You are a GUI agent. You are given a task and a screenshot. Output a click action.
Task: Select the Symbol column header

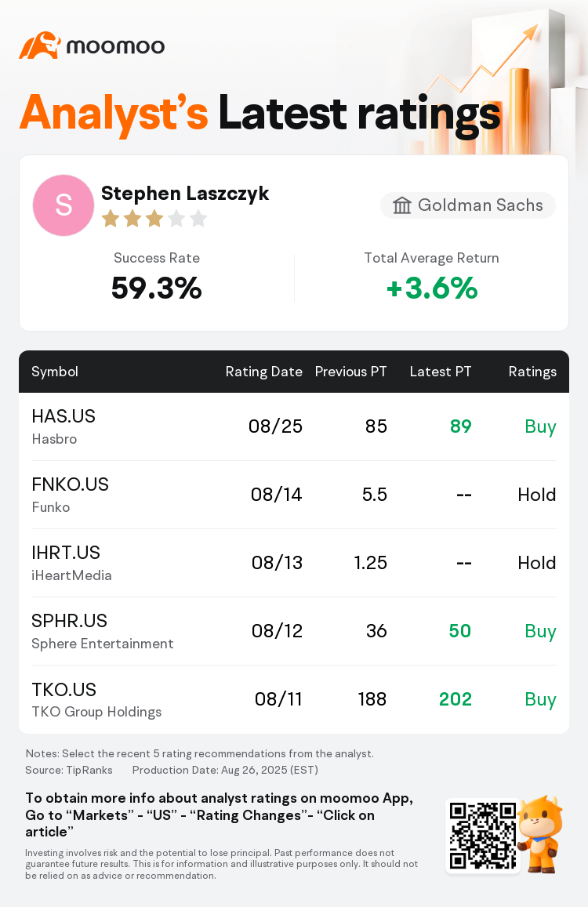[54, 372]
